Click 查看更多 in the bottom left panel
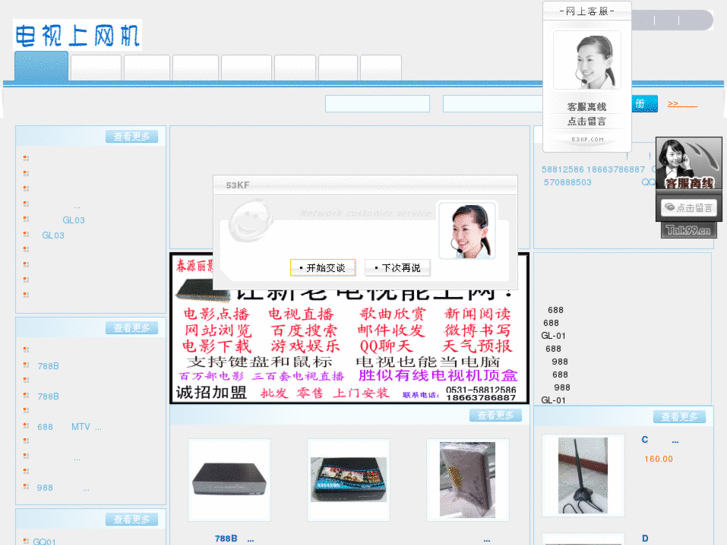 tap(132, 519)
